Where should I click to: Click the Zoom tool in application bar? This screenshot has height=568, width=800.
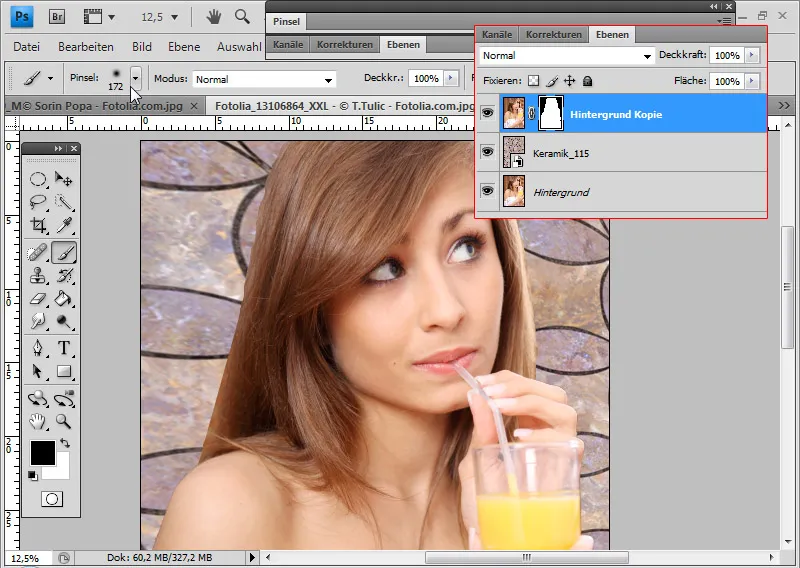click(x=242, y=17)
